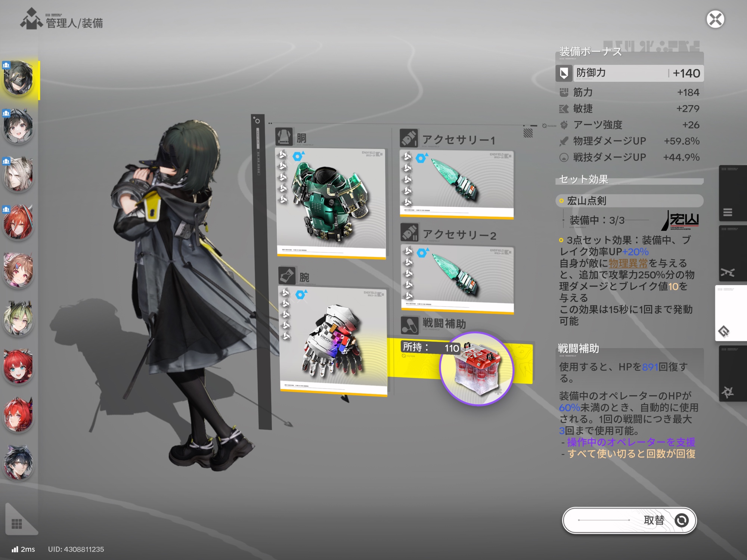Select the 防御力 stat row
Image resolution: width=747 pixels, height=560 pixels.
pos(629,73)
